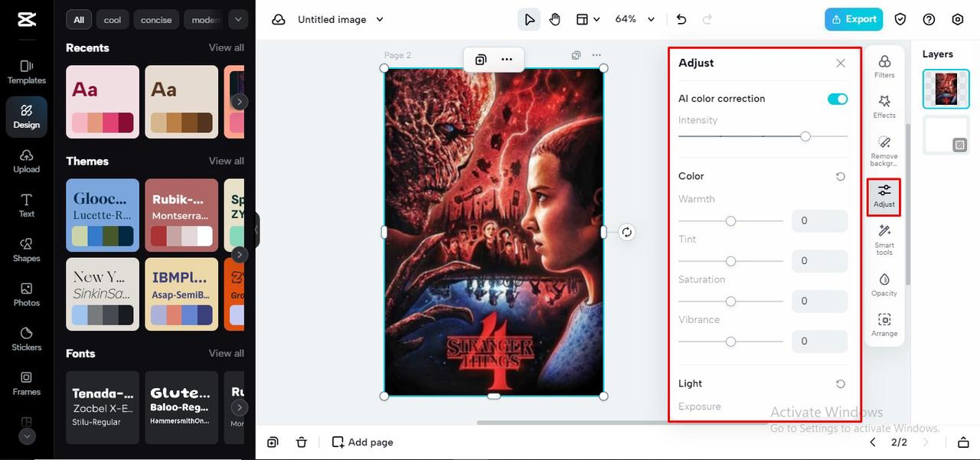Click the Saturation slider handle

(x=730, y=302)
